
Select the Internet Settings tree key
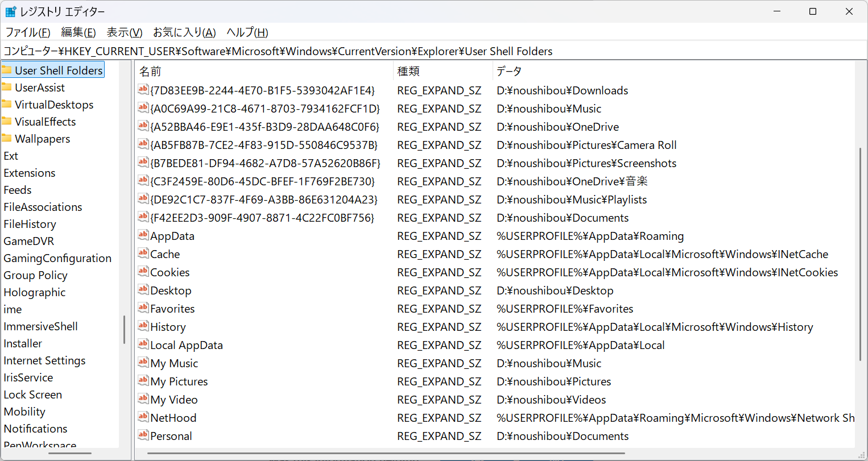44,360
